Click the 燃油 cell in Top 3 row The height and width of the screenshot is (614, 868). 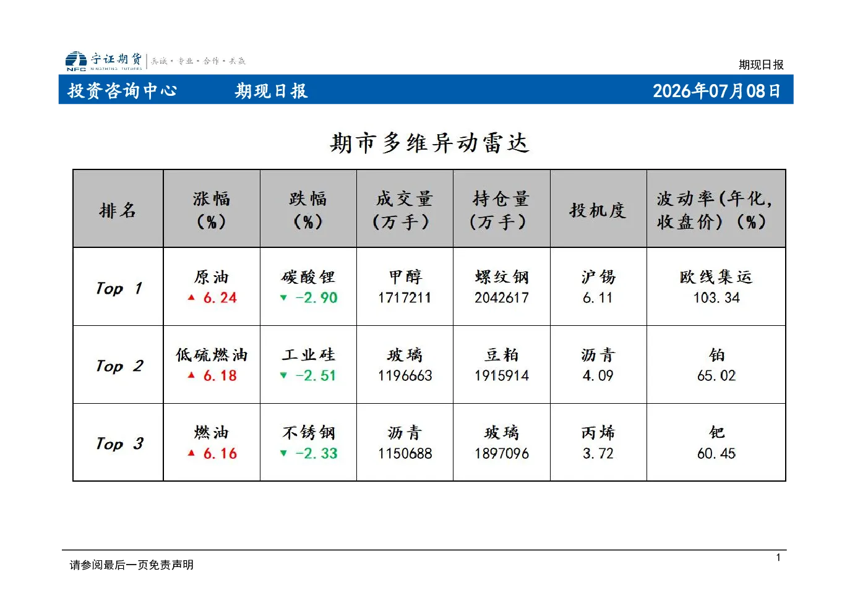click(x=211, y=432)
